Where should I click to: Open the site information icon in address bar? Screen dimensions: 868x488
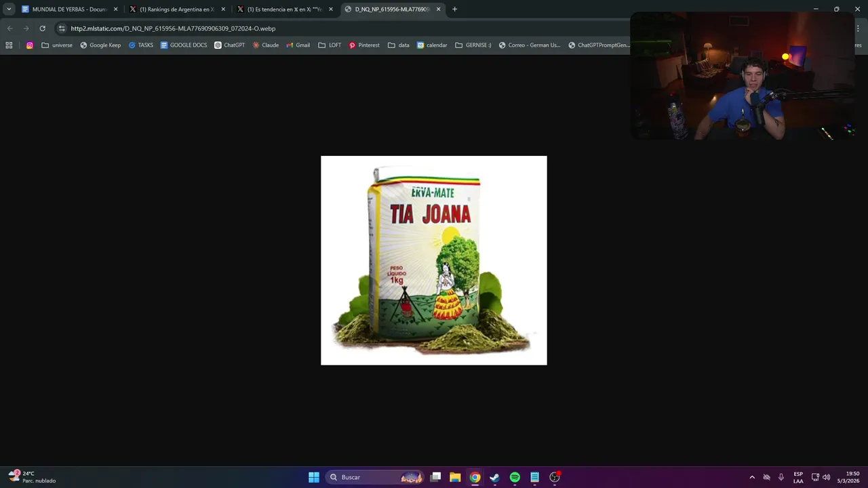[x=62, y=28]
